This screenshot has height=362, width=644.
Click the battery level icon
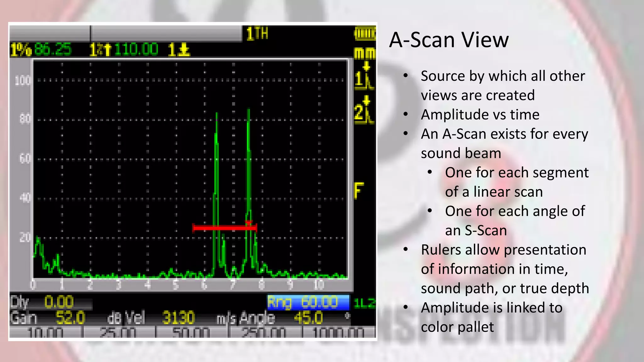(365, 33)
